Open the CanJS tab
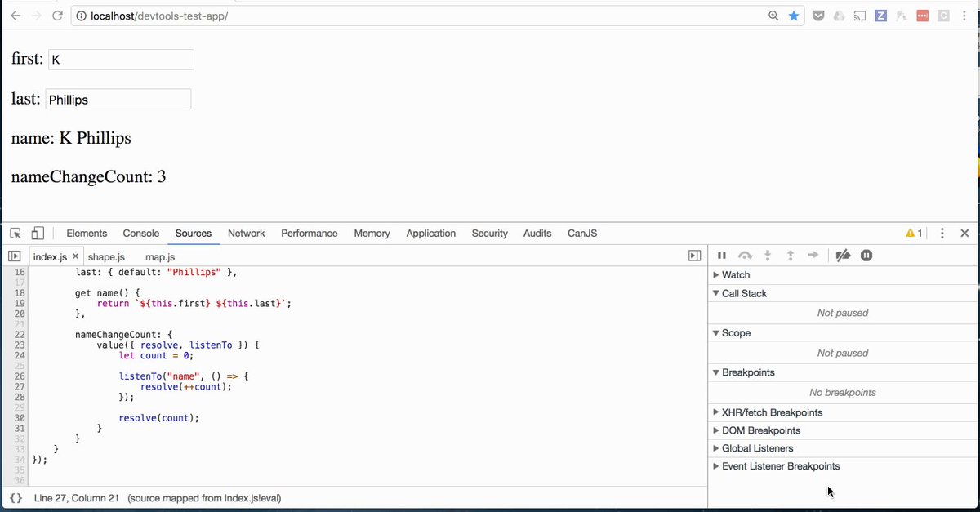The height and width of the screenshot is (512, 980). pos(582,234)
